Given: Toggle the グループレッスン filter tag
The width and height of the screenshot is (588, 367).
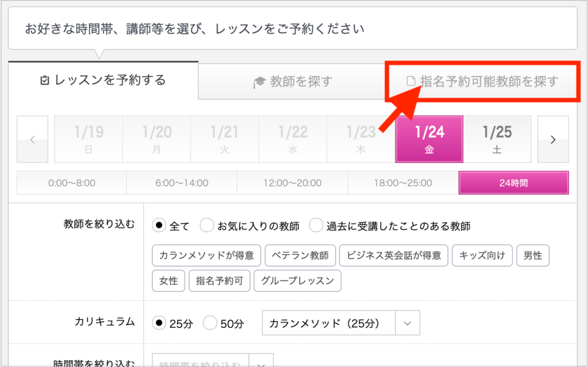Looking at the screenshot, I should tap(297, 281).
